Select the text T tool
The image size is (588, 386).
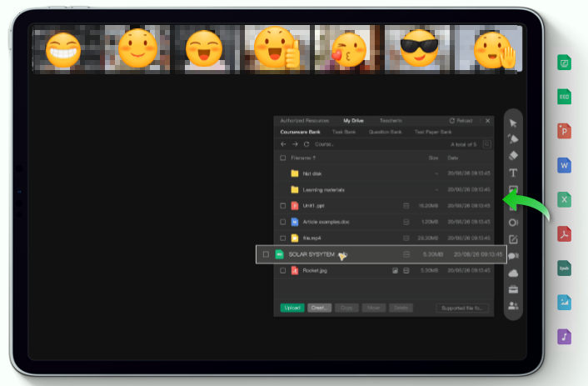click(x=513, y=173)
